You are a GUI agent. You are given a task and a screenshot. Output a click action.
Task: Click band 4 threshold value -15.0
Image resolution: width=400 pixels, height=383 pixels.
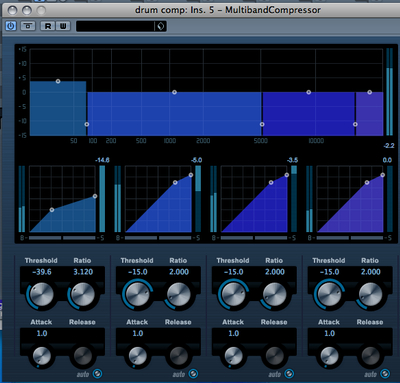(x=329, y=272)
